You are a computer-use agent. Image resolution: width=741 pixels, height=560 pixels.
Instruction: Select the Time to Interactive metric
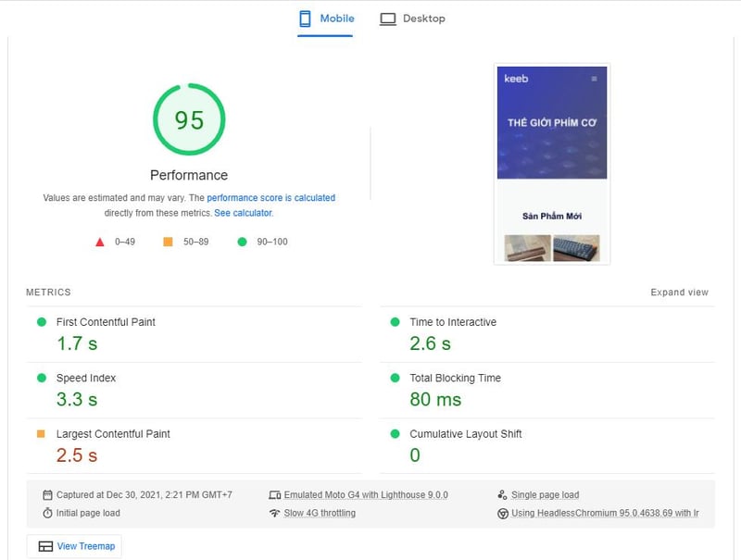click(x=453, y=322)
